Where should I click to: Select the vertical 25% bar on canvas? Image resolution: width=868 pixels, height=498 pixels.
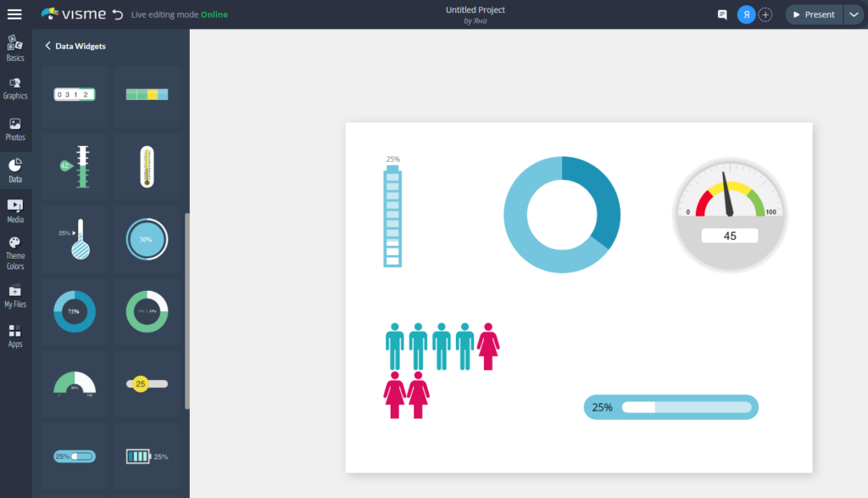[x=392, y=211]
